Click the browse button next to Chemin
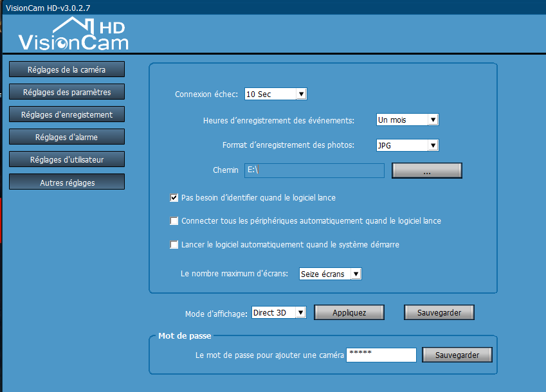546x392 pixels. (427, 171)
